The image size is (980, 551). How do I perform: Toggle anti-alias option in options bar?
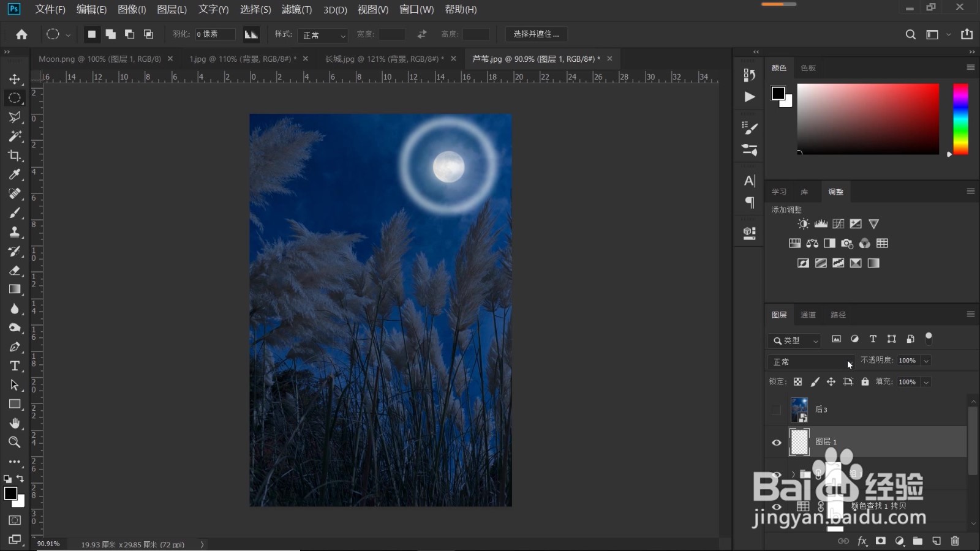point(251,34)
